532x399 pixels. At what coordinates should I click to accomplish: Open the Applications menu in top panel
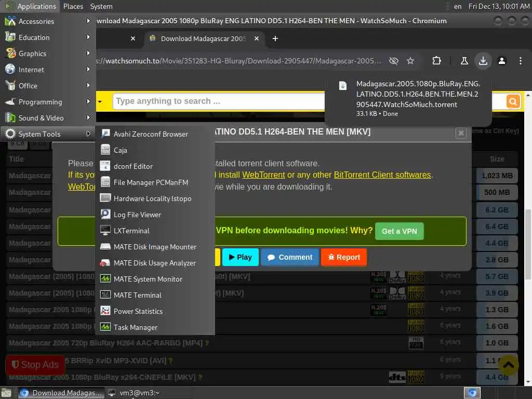tap(31, 6)
